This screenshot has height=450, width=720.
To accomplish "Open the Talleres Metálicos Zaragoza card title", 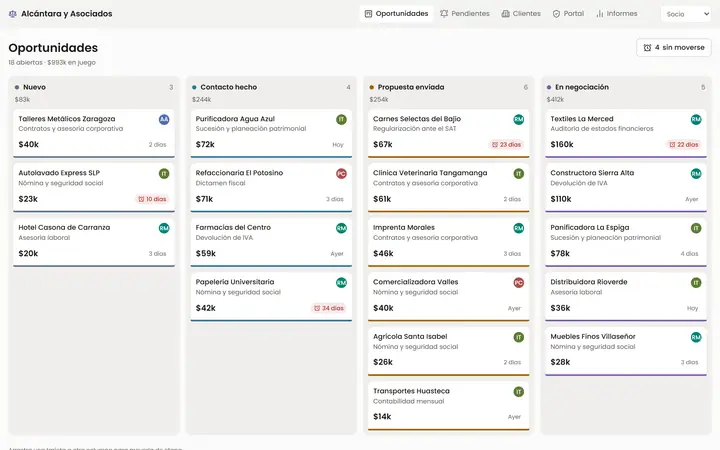I will (67, 118).
